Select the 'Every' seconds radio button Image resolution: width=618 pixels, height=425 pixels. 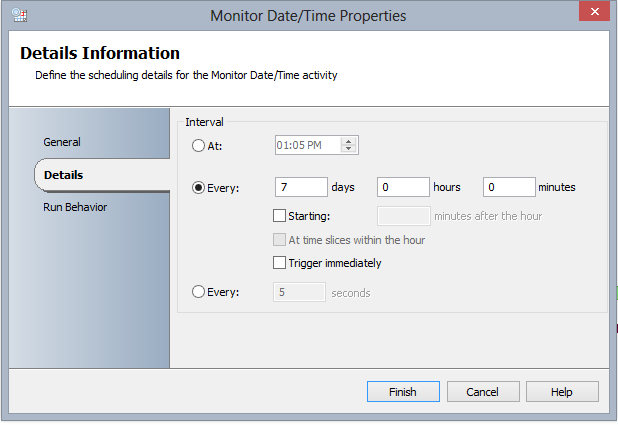click(198, 292)
